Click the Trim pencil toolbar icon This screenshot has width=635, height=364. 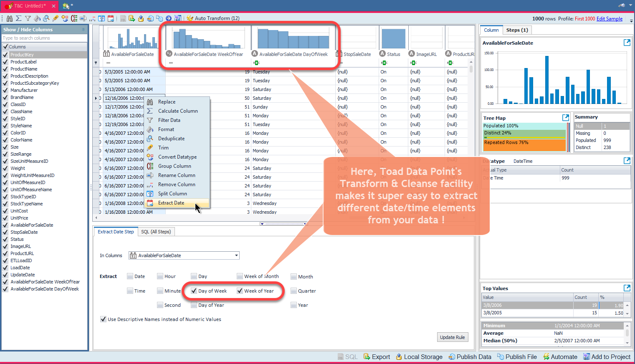point(56,18)
